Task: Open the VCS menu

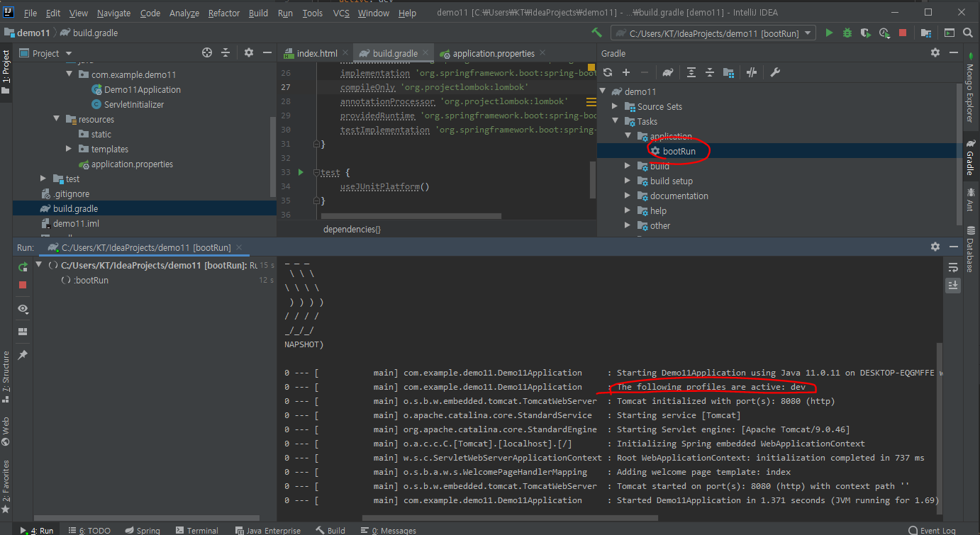Action: click(341, 13)
